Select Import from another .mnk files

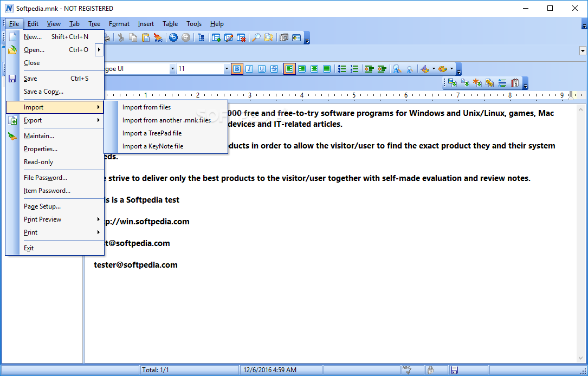166,120
